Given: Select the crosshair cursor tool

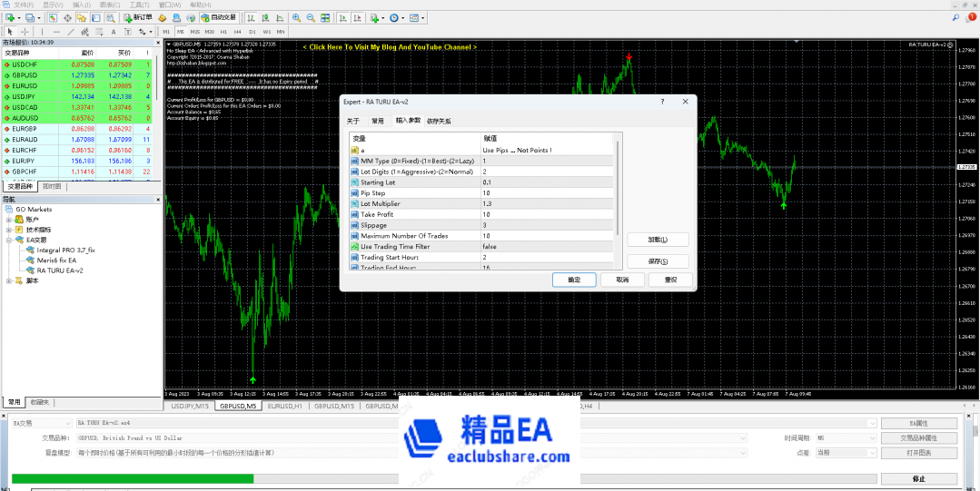Looking at the screenshot, I should tap(25, 32).
